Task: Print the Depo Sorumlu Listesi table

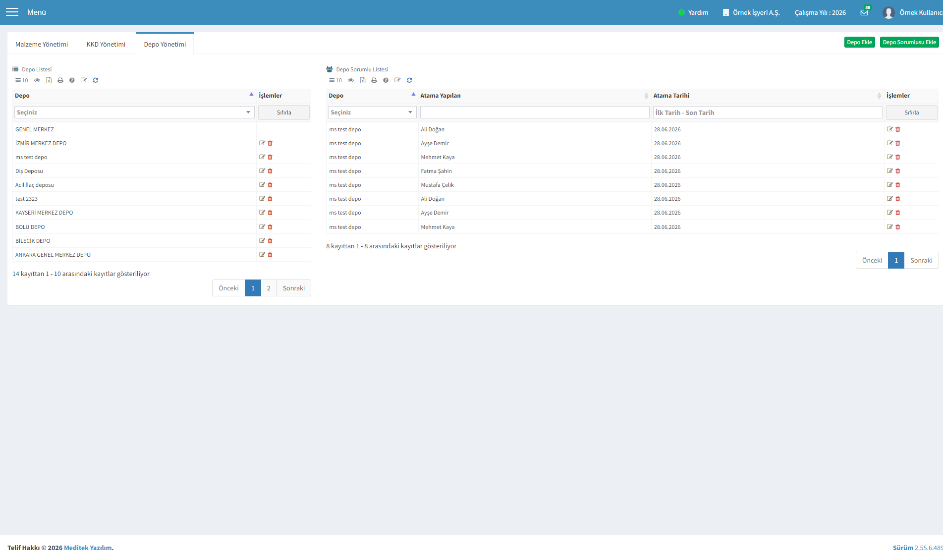Action: tap(374, 80)
